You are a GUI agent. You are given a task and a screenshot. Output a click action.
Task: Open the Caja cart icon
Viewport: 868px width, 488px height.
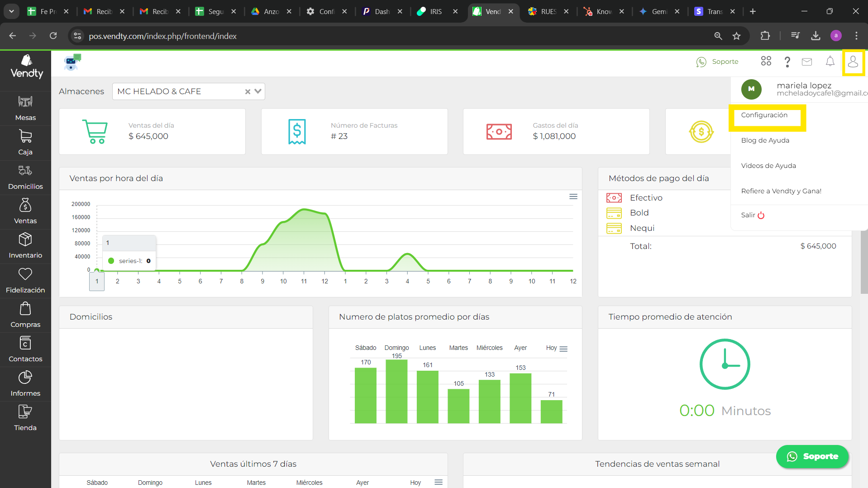tap(25, 136)
